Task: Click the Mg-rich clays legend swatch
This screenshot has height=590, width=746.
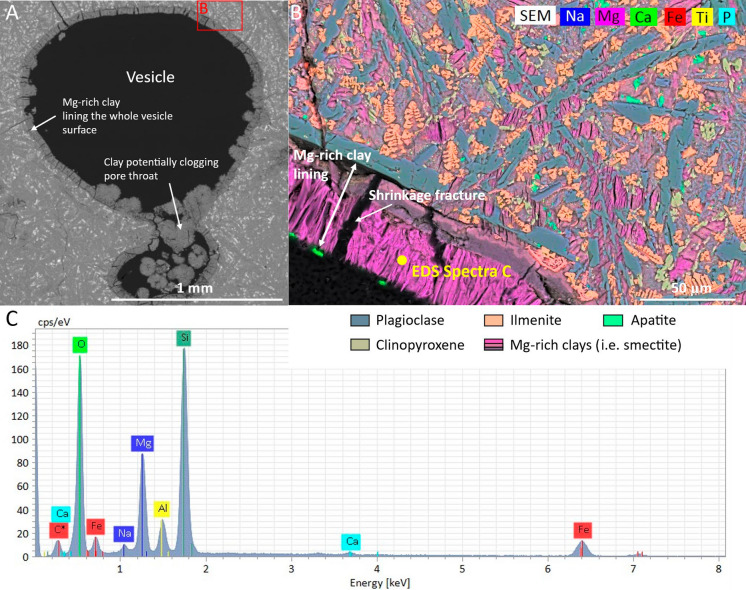Action: tap(494, 345)
